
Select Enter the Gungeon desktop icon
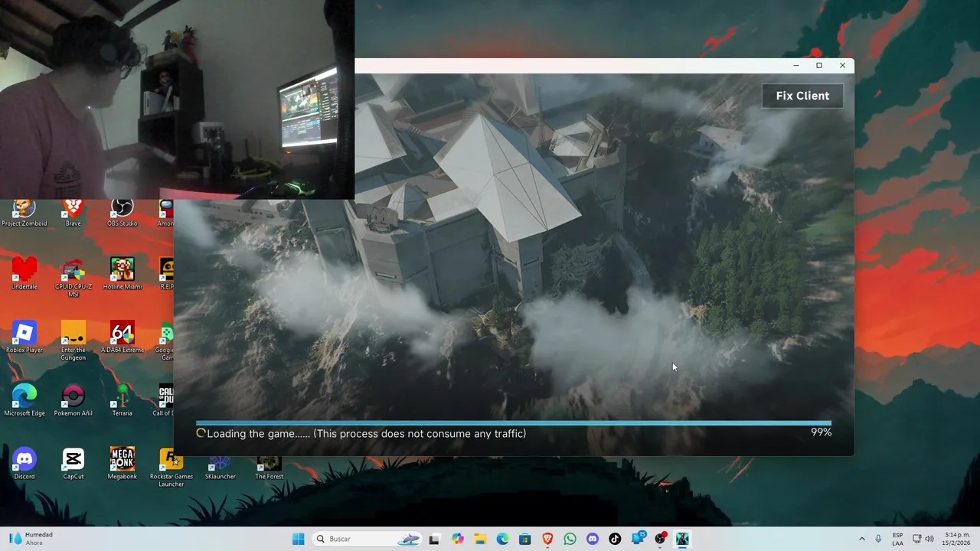click(73, 341)
